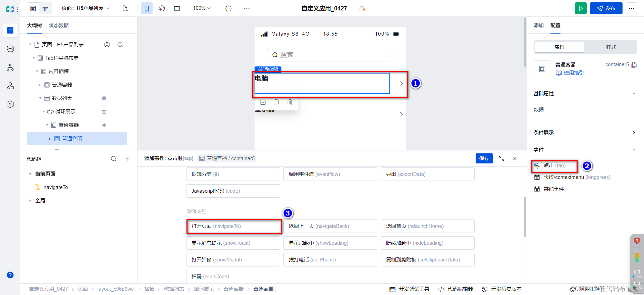Click the blue help question mark icon
This screenshot has width=644, height=295.
click(10, 275)
